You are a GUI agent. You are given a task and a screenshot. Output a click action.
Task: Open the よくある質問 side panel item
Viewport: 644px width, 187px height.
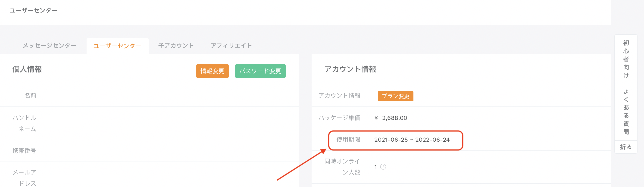click(626, 112)
